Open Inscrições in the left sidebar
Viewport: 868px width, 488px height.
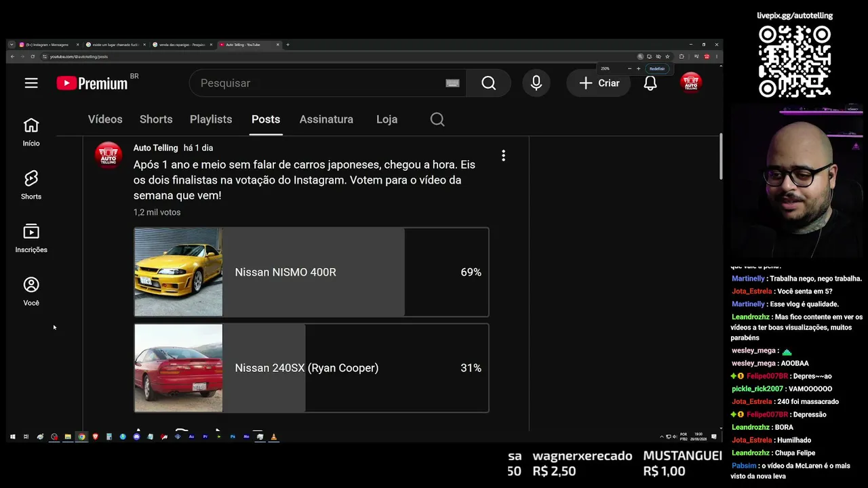tap(31, 238)
